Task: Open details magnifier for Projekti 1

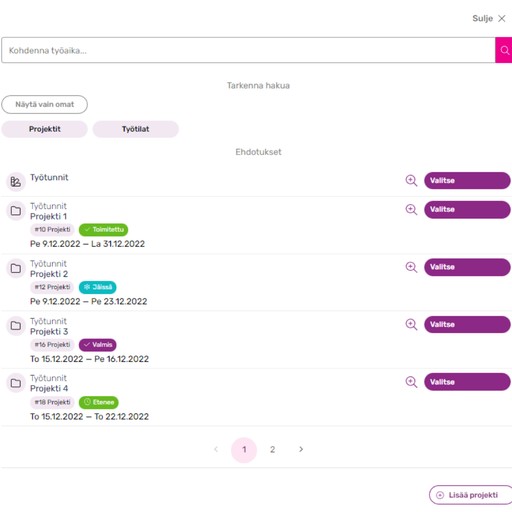Action: [x=411, y=210]
